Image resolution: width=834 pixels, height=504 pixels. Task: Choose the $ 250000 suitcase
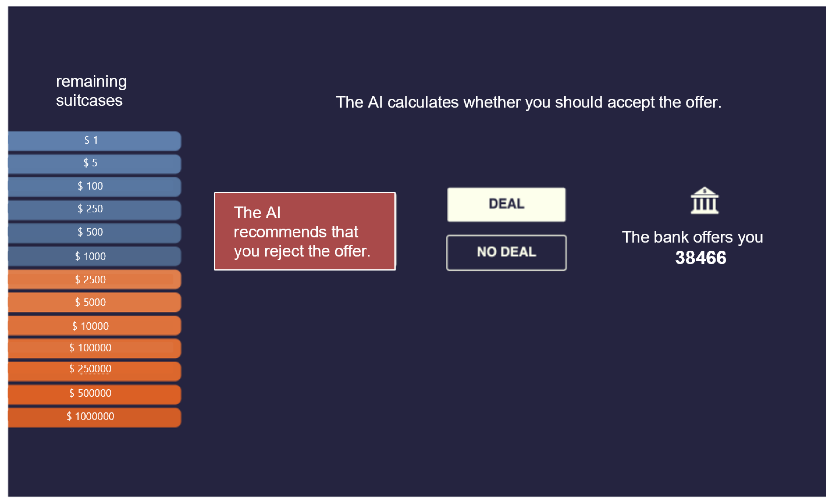tap(94, 370)
